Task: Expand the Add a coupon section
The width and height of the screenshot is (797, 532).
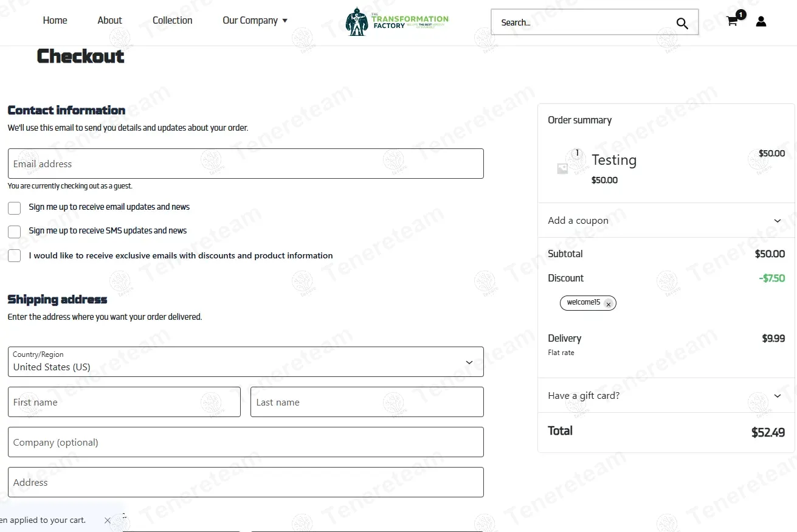Action: click(666, 220)
